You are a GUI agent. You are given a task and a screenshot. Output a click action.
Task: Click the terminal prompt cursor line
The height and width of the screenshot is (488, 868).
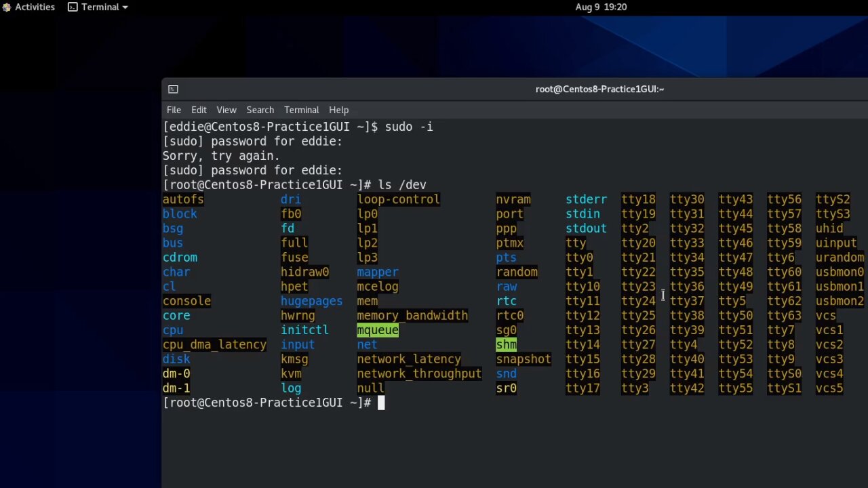(274, 403)
